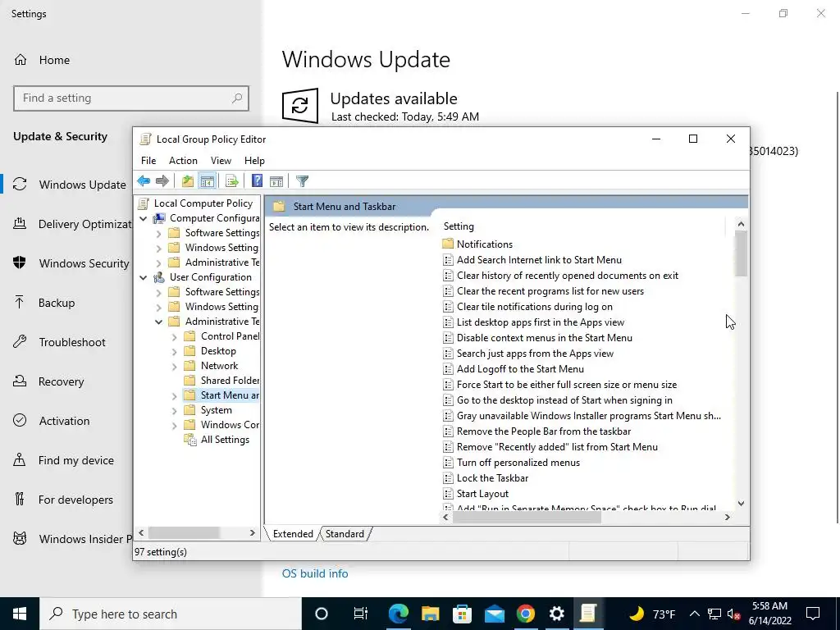Click the Windows Start button
The width and height of the screenshot is (840, 630).
point(20,614)
